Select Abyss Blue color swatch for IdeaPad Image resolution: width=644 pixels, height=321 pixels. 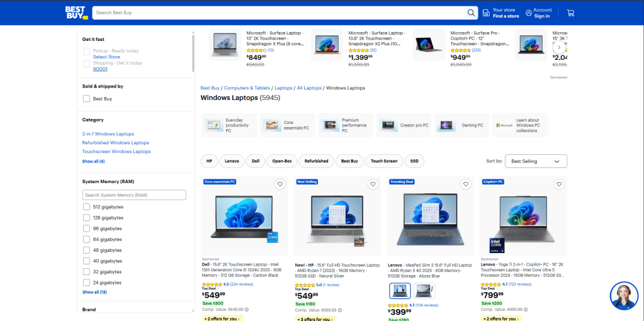(400, 291)
